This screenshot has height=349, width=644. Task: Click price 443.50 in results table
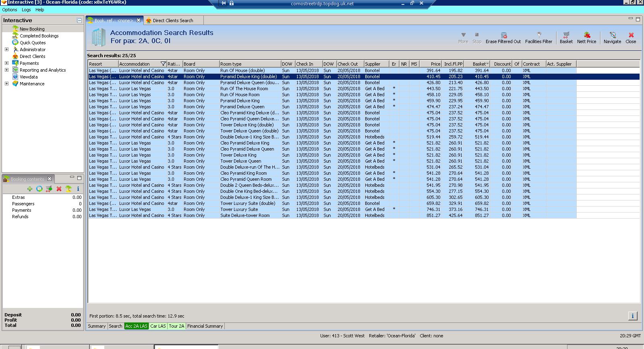point(433,89)
